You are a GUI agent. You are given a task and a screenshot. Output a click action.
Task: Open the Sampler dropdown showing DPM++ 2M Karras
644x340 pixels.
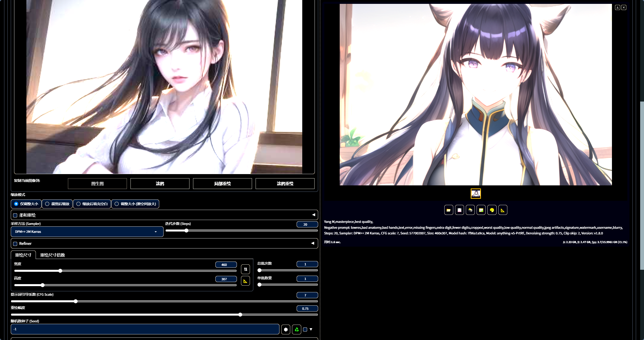[87, 232]
